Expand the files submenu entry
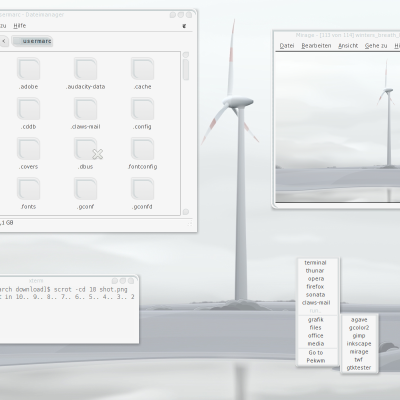 pos(315,328)
